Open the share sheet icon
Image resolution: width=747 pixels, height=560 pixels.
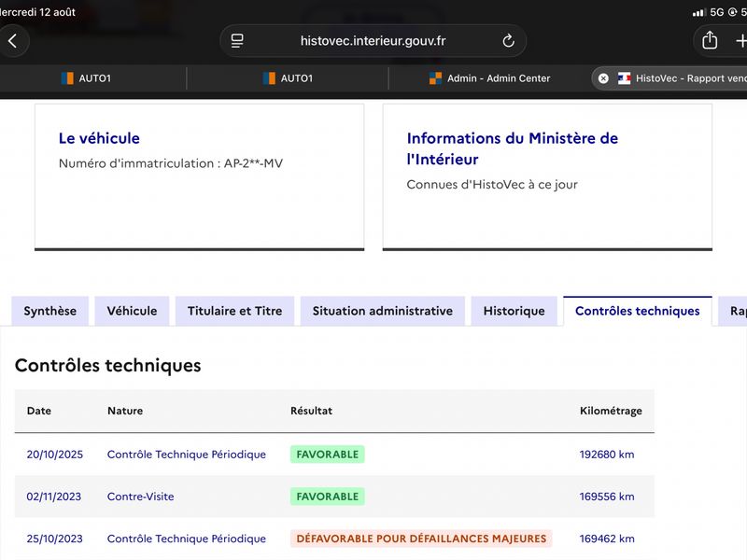(x=710, y=40)
